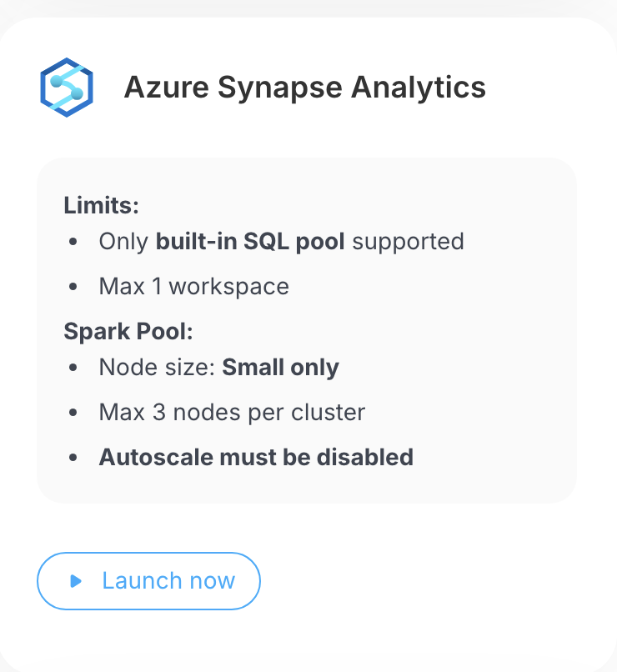The image size is (617, 672).
Task: Click the Spark Pool: heading
Action: (128, 331)
